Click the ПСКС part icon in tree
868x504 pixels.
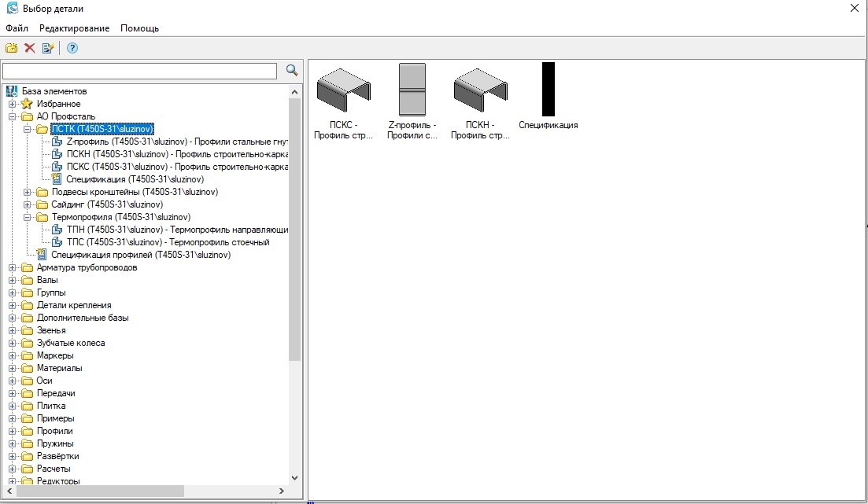57,167
